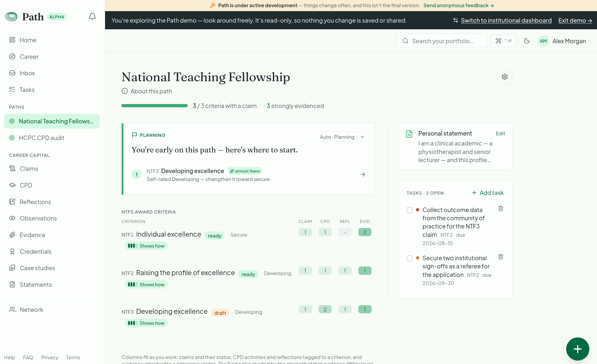Click the NTF1 ready status badge
597x364 pixels.
(x=215, y=236)
